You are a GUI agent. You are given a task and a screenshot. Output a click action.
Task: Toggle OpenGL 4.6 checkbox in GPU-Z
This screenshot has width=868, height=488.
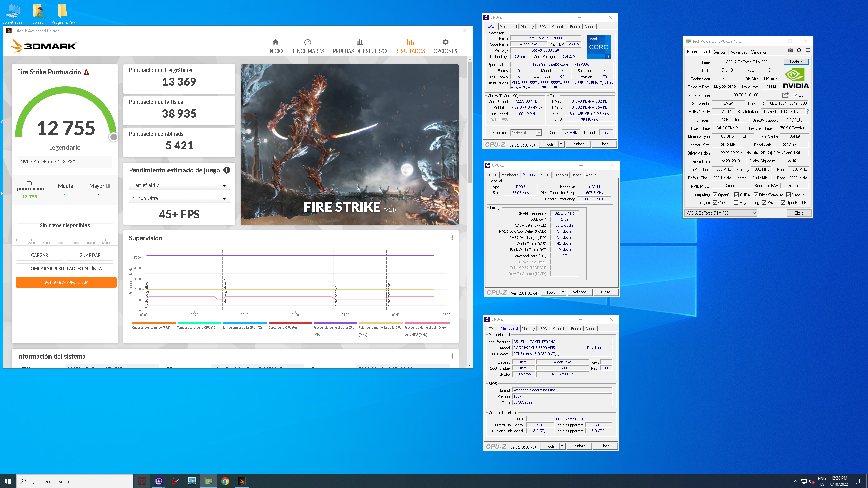783,203
